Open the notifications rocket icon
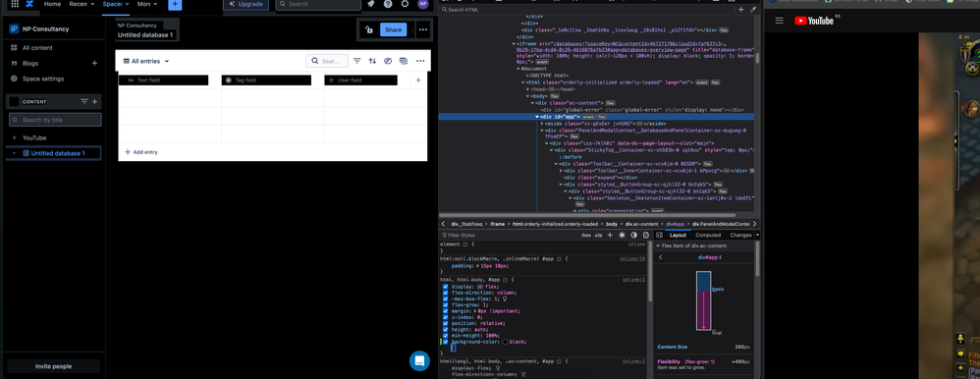Image resolution: width=980 pixels, height=379 pixels. coord(370,4)
